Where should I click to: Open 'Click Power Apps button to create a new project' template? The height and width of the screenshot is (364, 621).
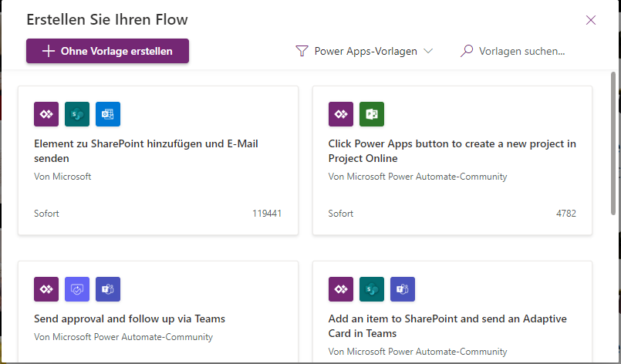coord(452,160)
